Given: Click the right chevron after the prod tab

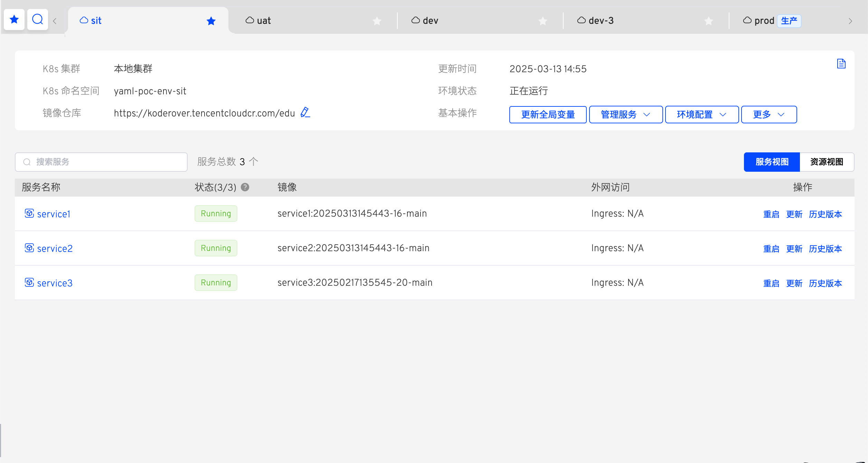Looking at the screenshot, I should pos(850,21).
